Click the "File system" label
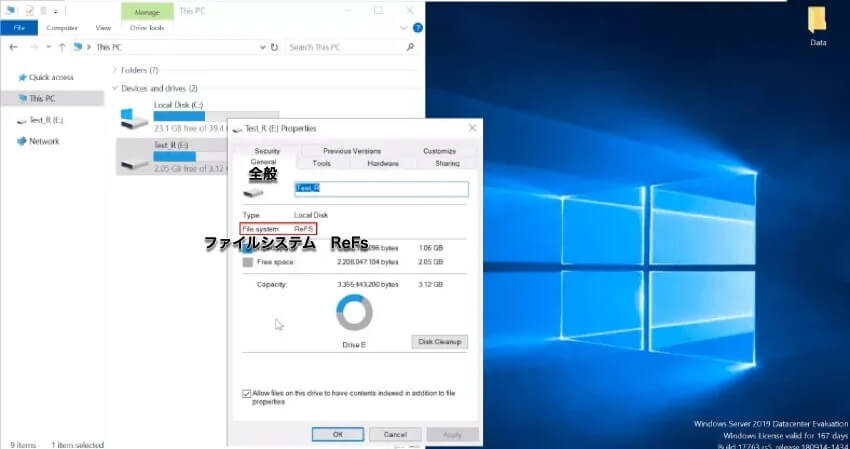This screenshot has width=850, height=449. tap(261, 229)
